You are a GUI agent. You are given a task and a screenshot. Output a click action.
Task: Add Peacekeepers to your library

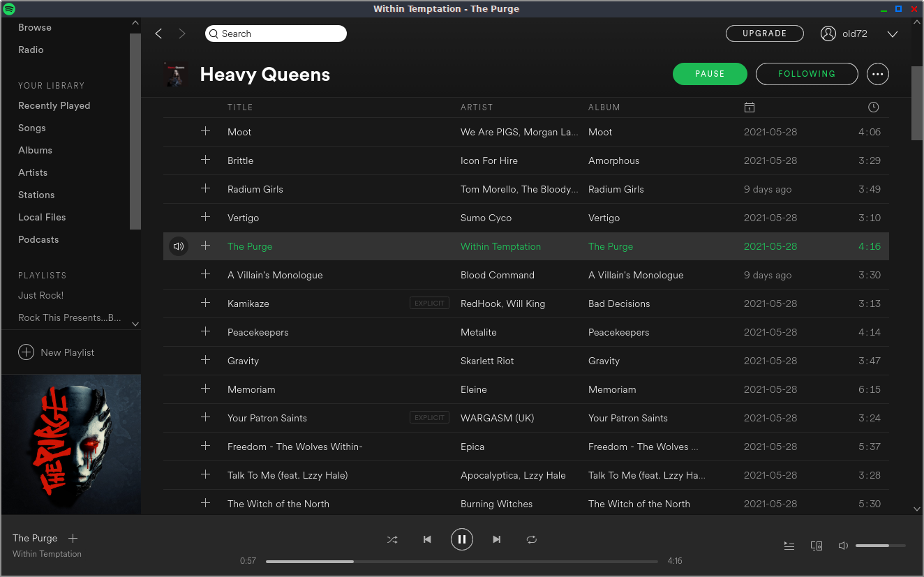[x=205, y=331]
